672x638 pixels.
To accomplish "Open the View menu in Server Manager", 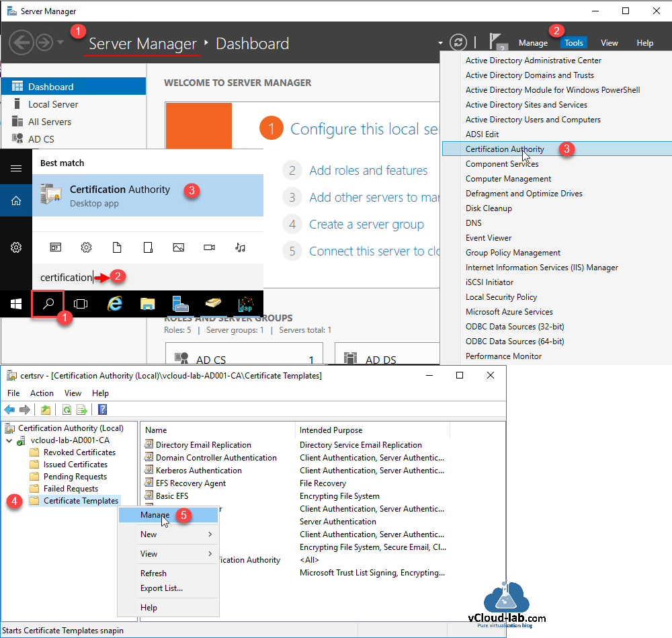I will pos(609,43).
